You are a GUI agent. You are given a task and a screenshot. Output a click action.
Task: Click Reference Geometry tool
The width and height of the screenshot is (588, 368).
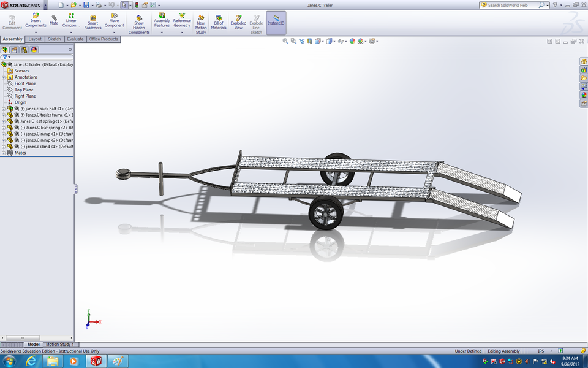click(x=182, y=21)
